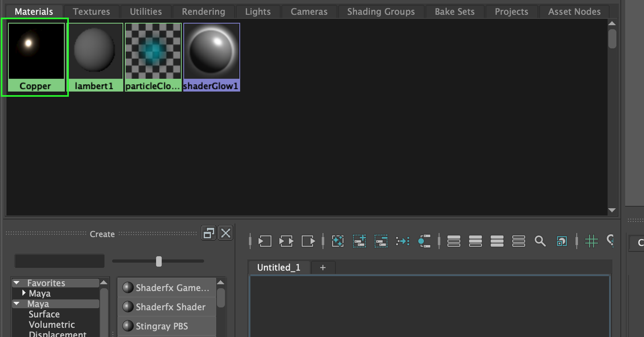Expand the Maya entry under Favorites
The image size is (644, 337).
click(24, 293)
